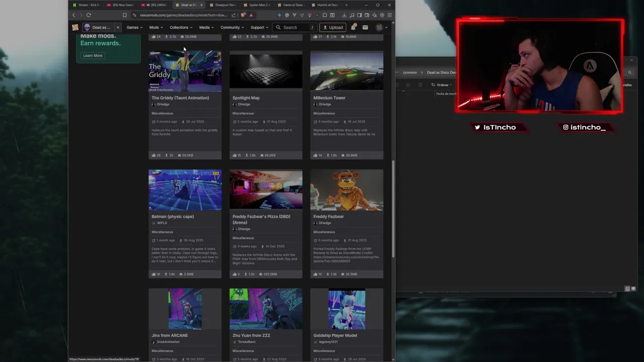Switch to the Dante at Dead tab

pyautogui.click(x=292, y=5)
